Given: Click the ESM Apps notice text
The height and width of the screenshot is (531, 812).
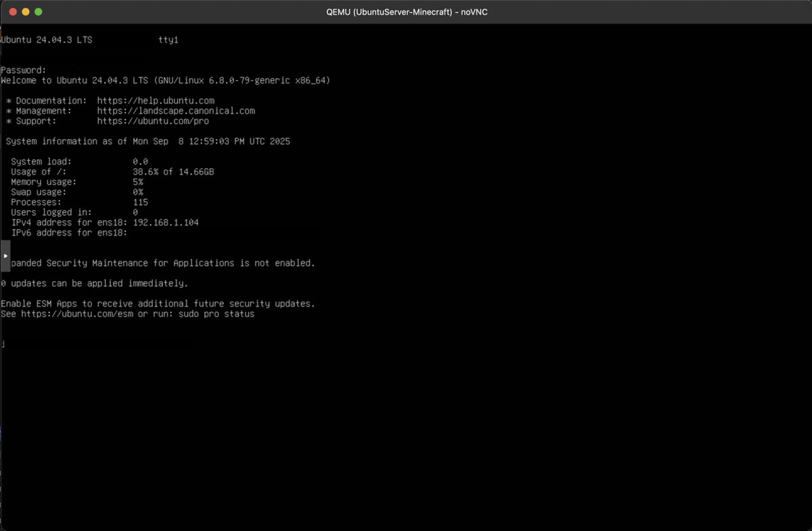Looking at the screenshot, I should [x=157, y=303].
